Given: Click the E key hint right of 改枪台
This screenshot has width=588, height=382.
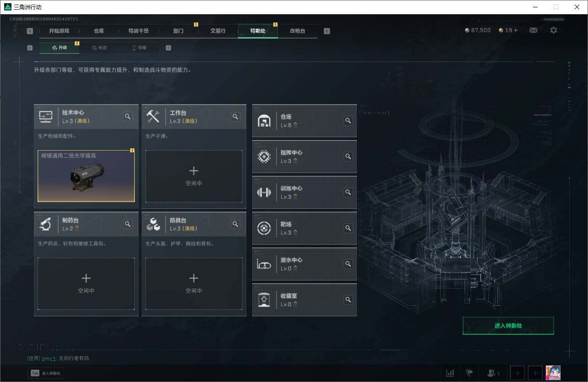Looking at the screenshot, I should tap(327, 31).
